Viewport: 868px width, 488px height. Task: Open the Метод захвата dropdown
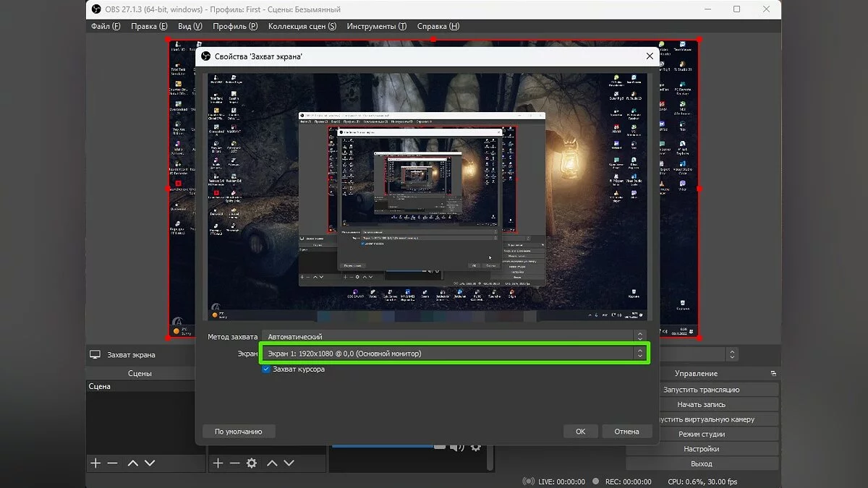tap(454, 336)
